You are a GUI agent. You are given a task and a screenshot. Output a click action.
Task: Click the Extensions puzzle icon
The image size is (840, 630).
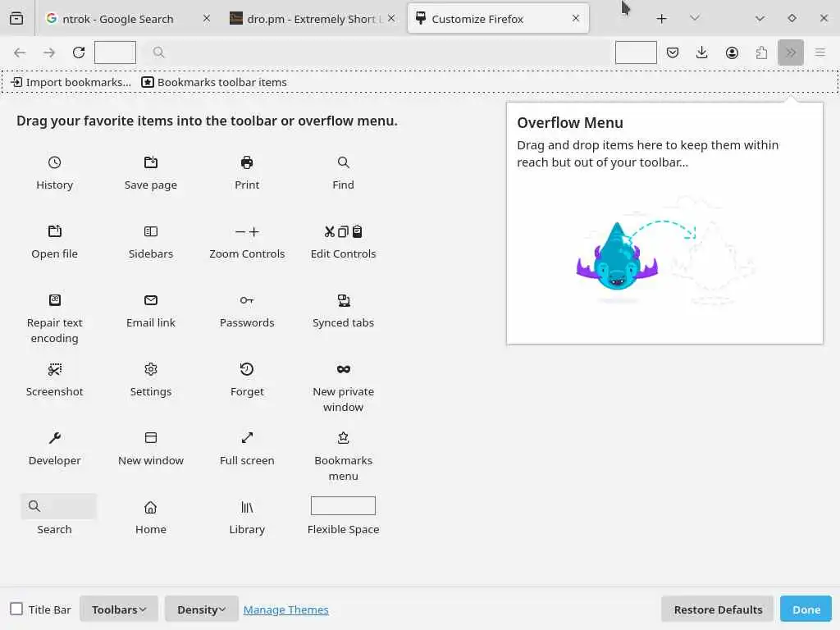[x=761, y=52]
